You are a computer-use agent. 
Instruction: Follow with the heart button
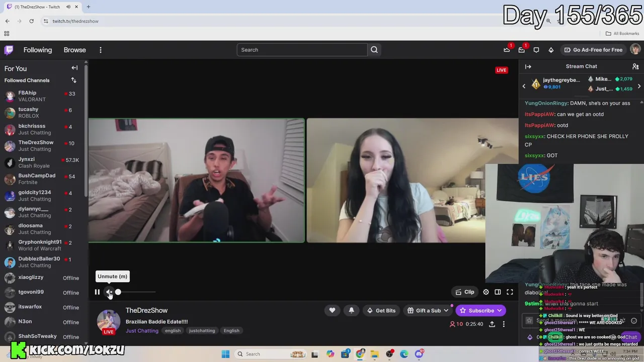tap(332, 311)
